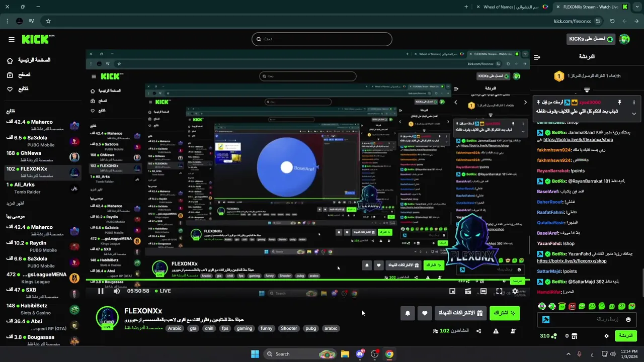Image resolution: width=644 pixels, height=362 pixels.
Task: Expand the pinned message with its chevron
Action: pyautogui.click(x=634, y=114)
